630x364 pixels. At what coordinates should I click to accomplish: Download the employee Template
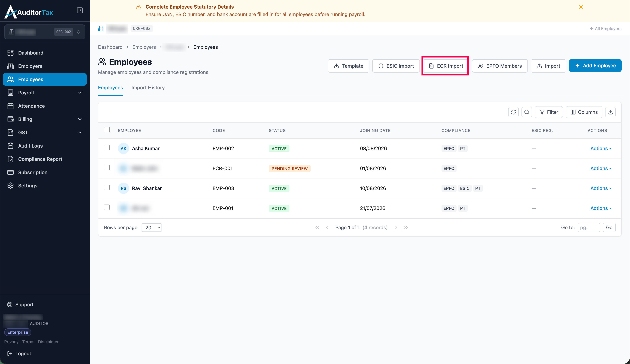point(348,66)
